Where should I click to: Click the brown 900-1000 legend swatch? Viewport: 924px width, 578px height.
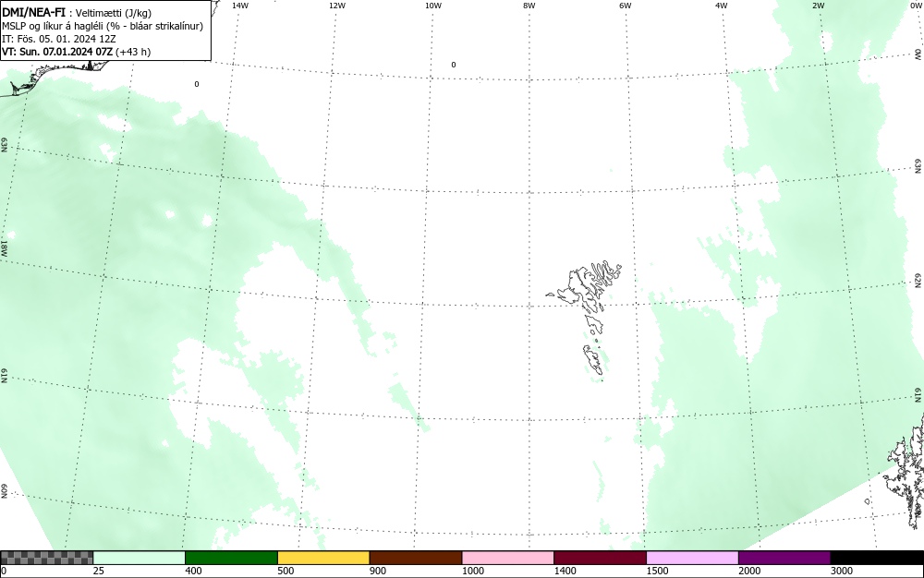pyautogui.click(x=416, y=558)
